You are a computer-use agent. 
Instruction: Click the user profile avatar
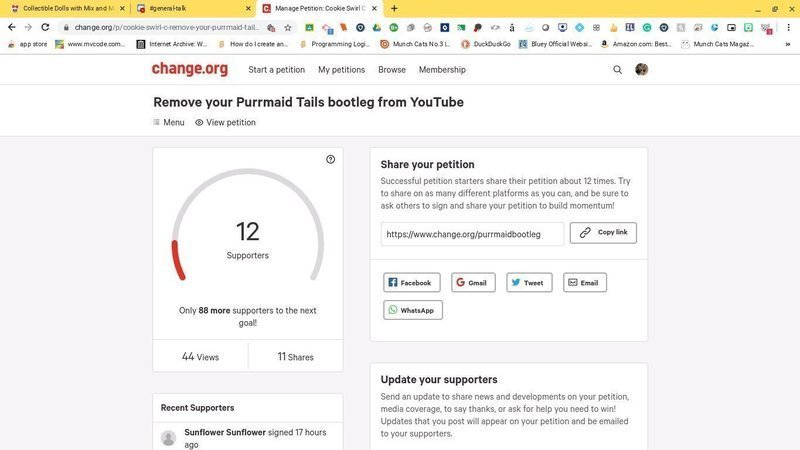coord(642,70)
